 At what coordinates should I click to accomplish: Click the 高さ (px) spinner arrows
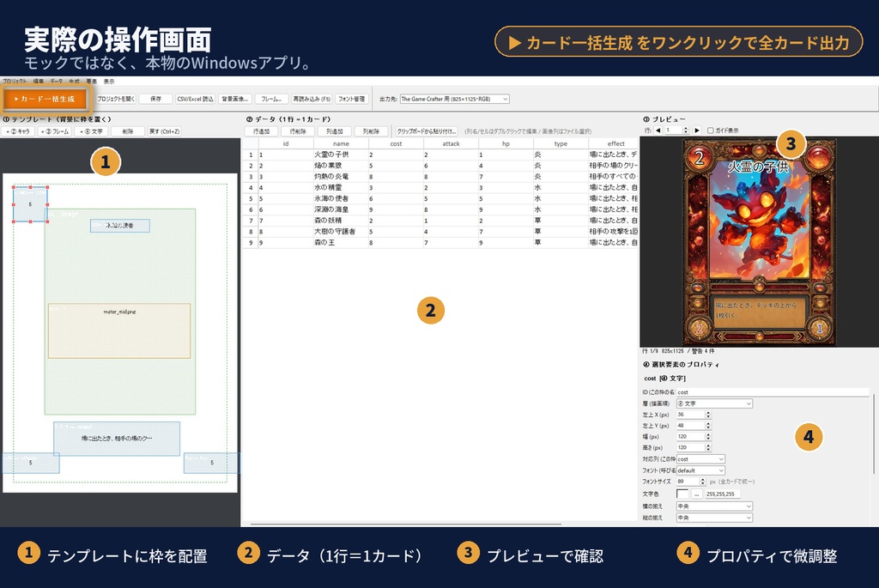pos(708,447)
